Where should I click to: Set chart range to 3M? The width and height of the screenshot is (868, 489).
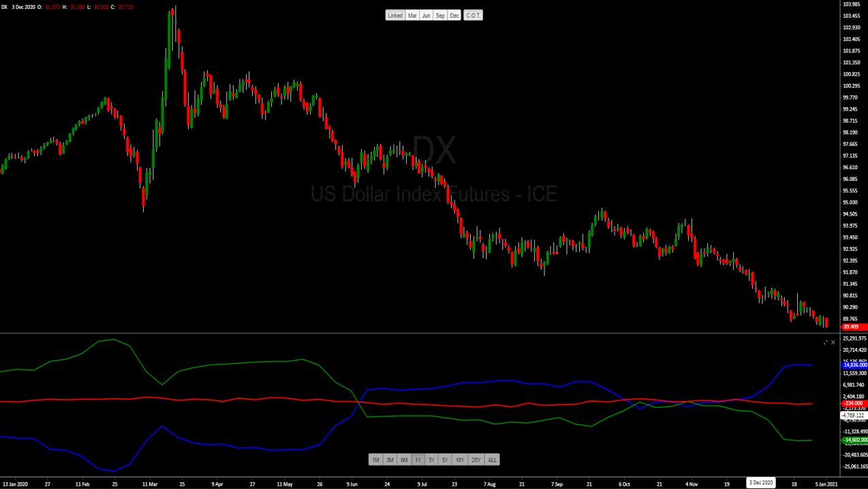point(390,460)
